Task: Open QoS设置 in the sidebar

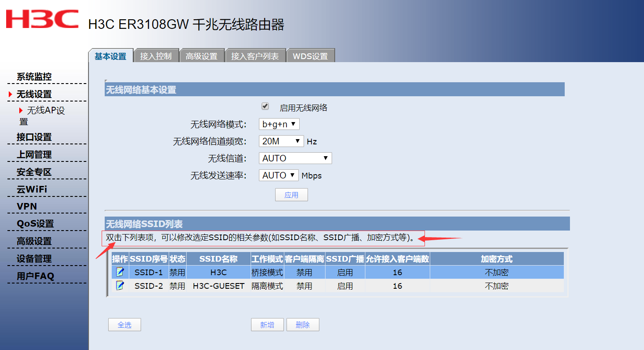Action: click(x=35, y=224)
